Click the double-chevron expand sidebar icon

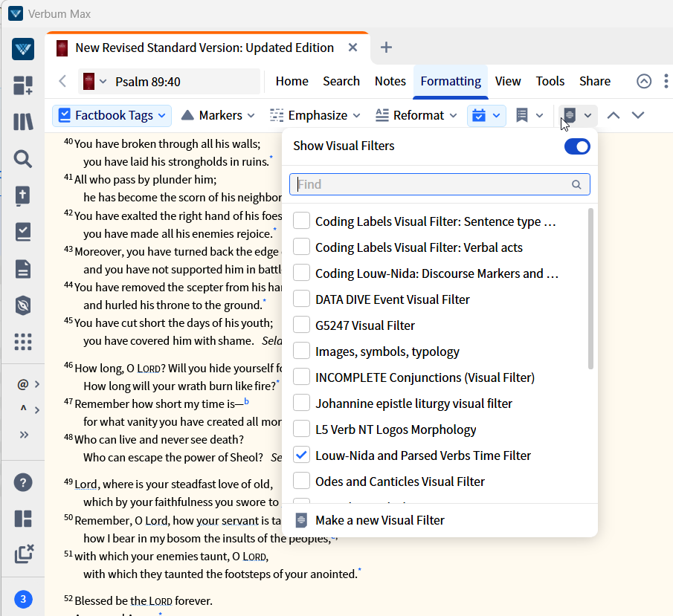point(24,435)
